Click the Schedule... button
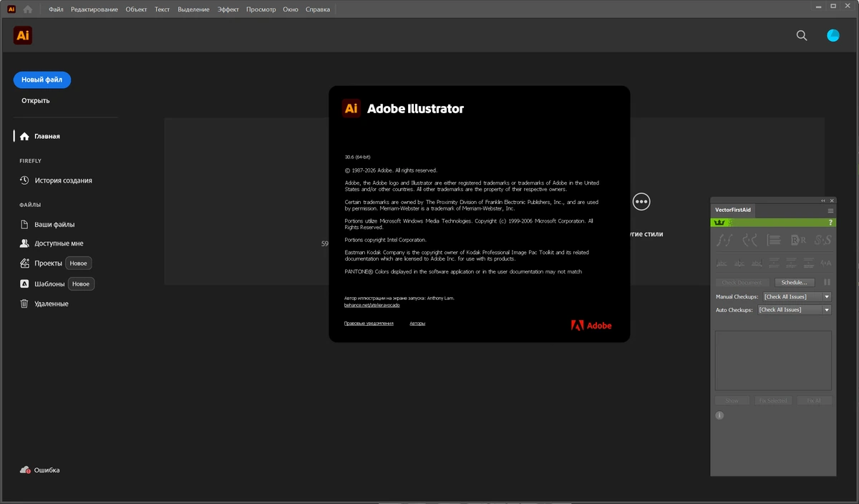 click(x=794, y=283)
